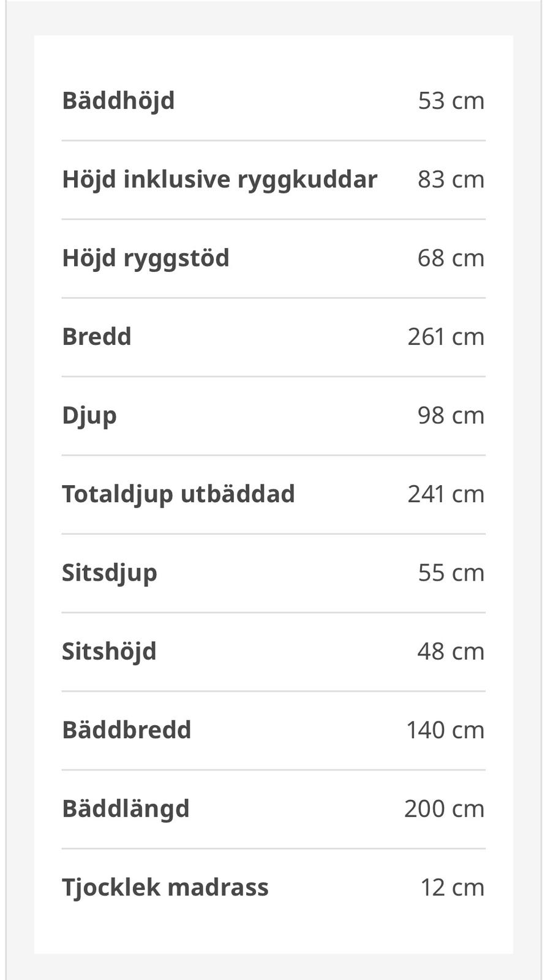Select the Sitshöjd label
545x980 pixels.
[109, 652]
